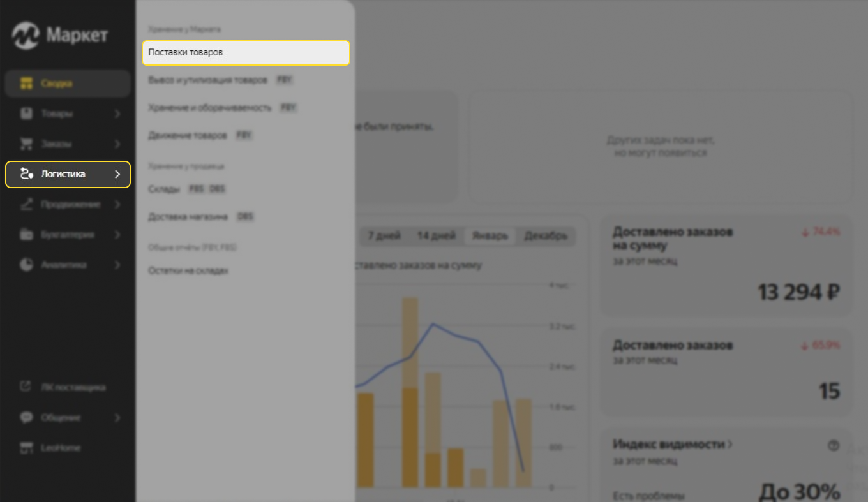
Task: Open the LeoHome shop entry
Action: click(x=68, y=448)
